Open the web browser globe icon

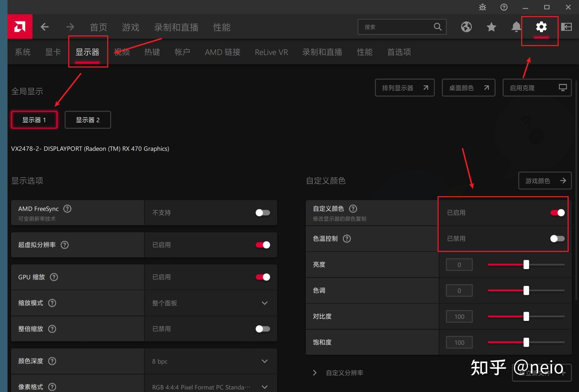click(466, 27)
